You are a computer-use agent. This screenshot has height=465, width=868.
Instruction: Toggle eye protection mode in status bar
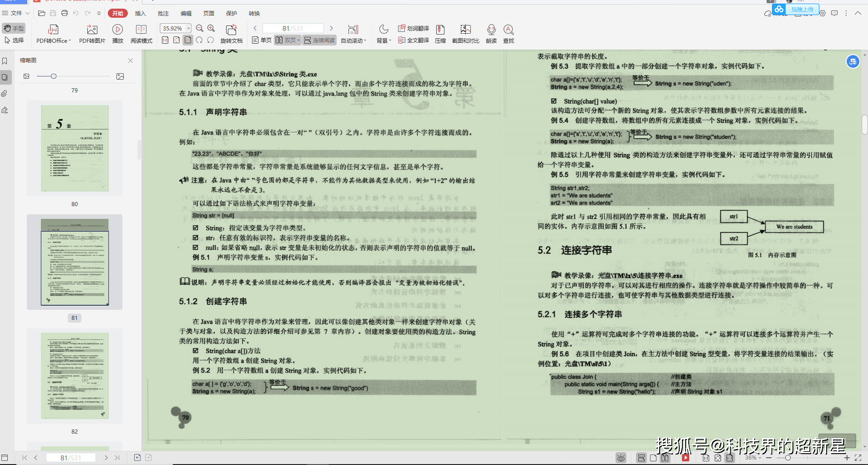point(621,458)
